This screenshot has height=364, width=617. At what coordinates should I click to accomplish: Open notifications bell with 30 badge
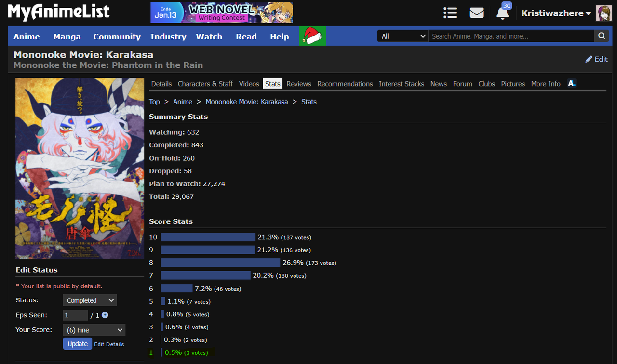coord(503,12)
